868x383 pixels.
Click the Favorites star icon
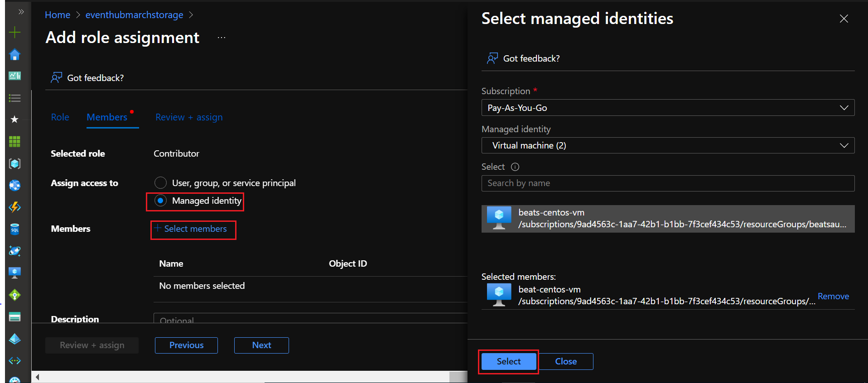pos(14,120)
